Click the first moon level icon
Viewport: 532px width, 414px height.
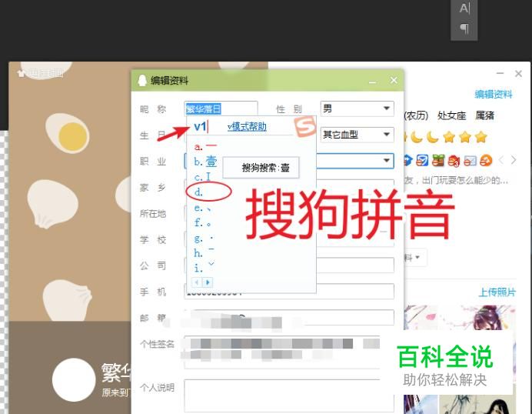[x=417, y=137]
